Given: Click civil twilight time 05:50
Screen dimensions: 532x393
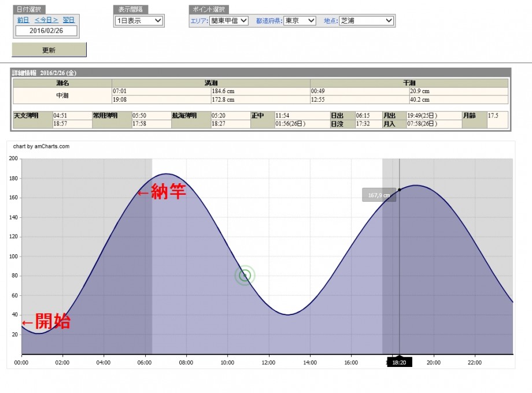Looking at the screenshot, I should [152, 116].
